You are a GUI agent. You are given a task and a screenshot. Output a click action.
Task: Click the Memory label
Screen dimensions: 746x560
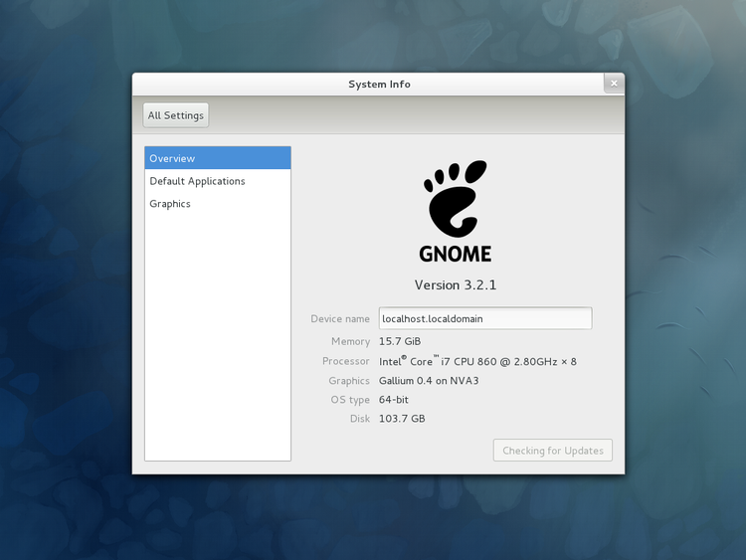click(x=350, y=341)
